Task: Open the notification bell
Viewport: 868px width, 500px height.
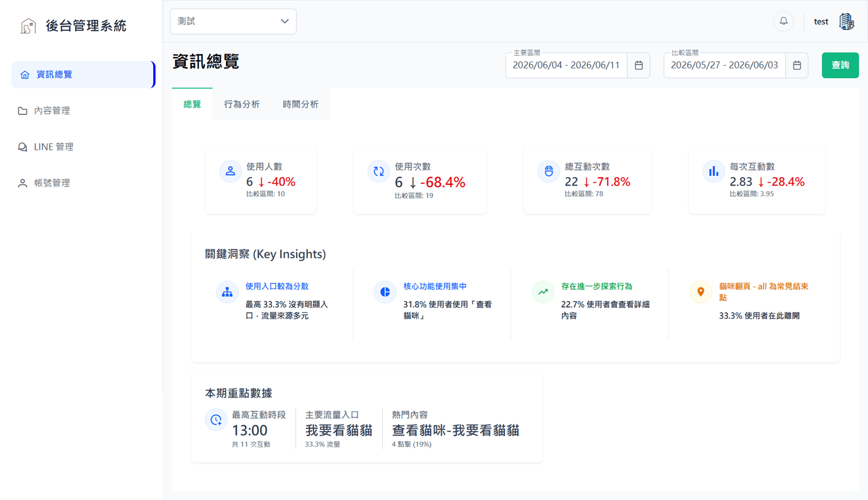Action: click(x=783, y=21)
